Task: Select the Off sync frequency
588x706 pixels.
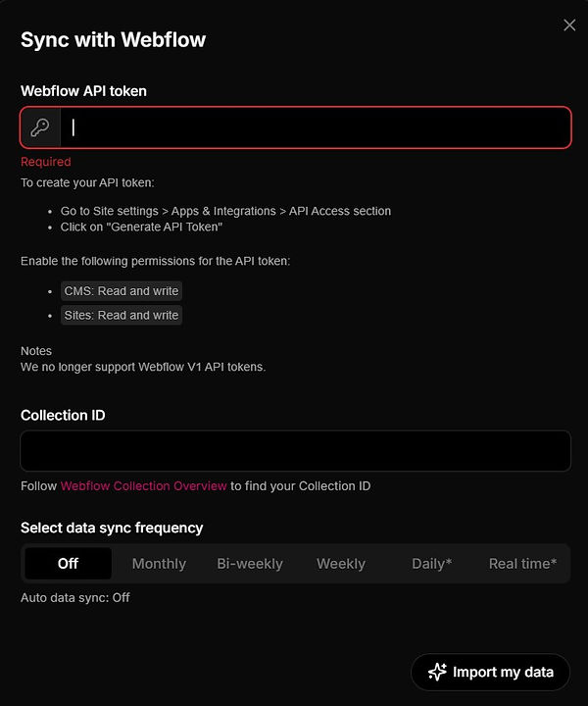Action: click(68, 563)
